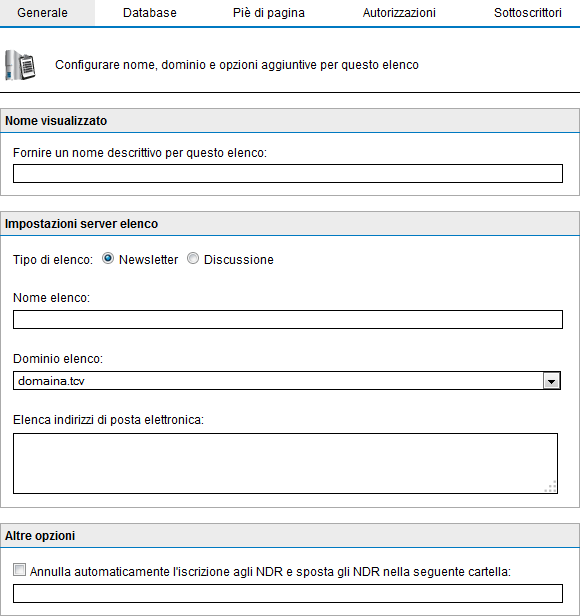Focus the Nome elenco text field
580x616 pixels.
[x=288, y=319]
